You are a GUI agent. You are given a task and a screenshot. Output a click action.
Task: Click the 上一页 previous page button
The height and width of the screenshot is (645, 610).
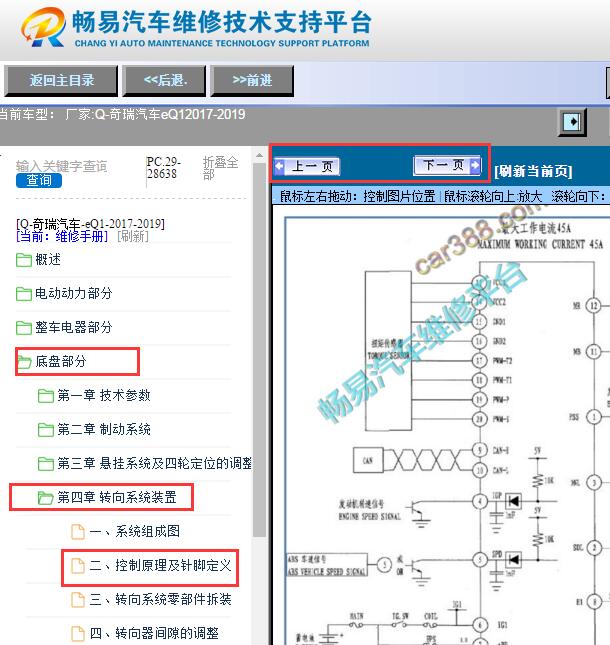pos(307,167)
